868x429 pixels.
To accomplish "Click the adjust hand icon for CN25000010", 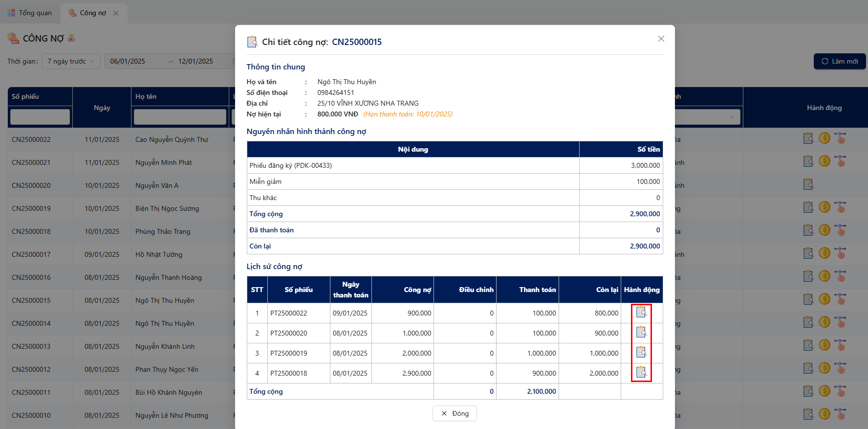I will [x=840, y=414].
